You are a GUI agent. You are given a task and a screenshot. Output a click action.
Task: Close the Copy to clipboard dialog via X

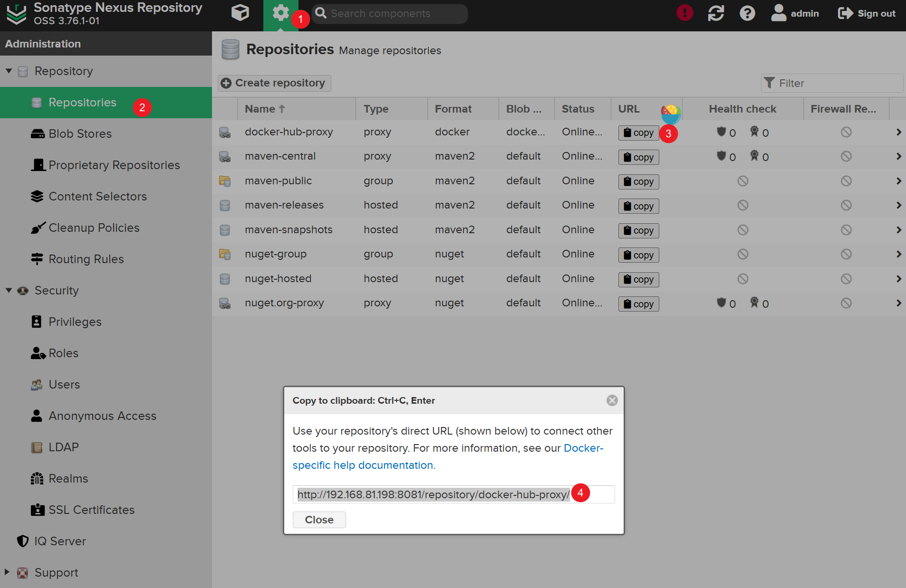(x=612, y=400)
